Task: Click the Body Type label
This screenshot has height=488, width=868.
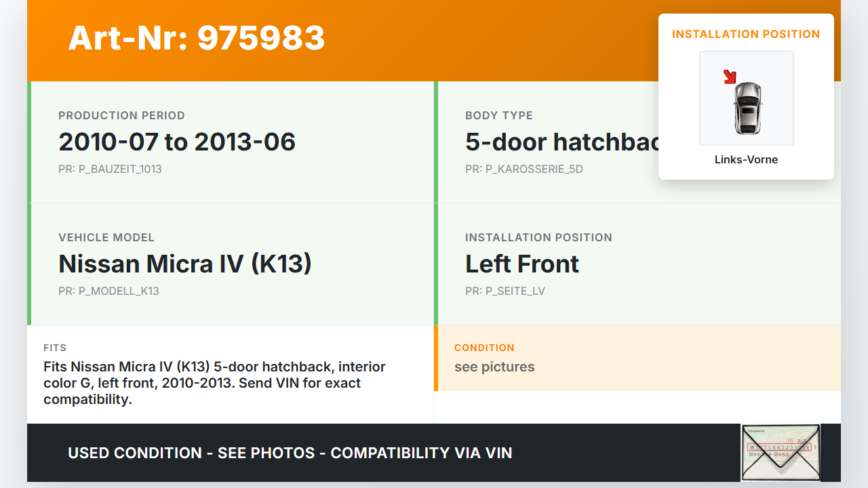Action: coord(499,115)
